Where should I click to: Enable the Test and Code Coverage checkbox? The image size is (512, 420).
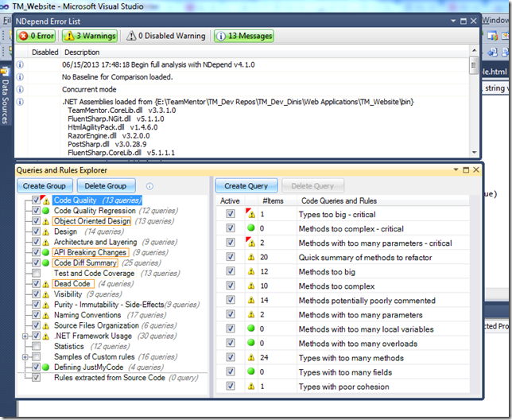coord(36,273)
